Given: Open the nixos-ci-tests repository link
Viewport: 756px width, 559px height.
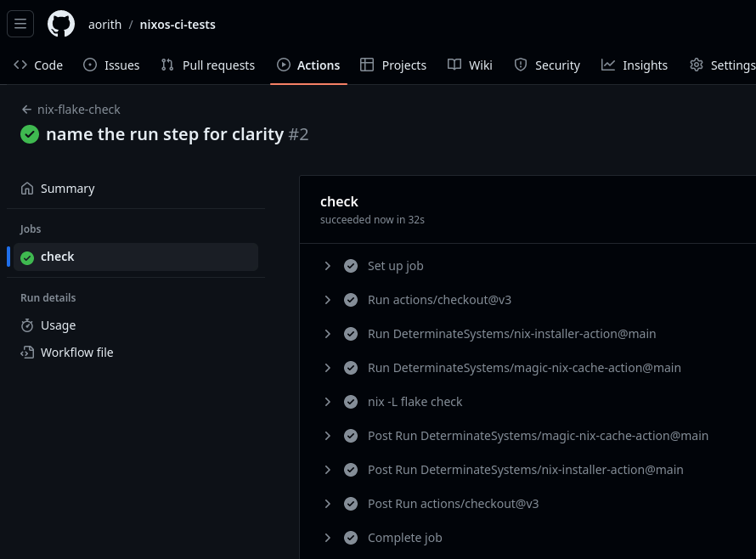Looking at the screenshot, I should [x=178, y=24].
